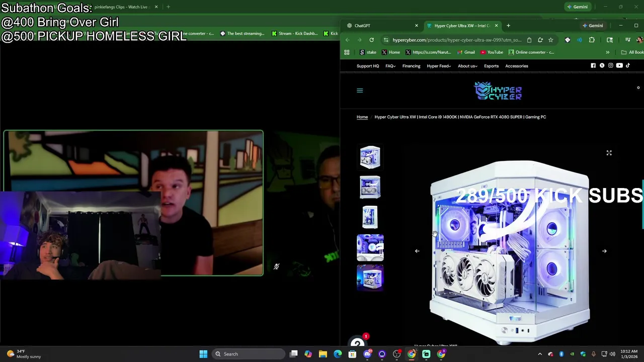Open the Gemini button in the background window
The image size is (644, 362).
click(x=577, y=7)
